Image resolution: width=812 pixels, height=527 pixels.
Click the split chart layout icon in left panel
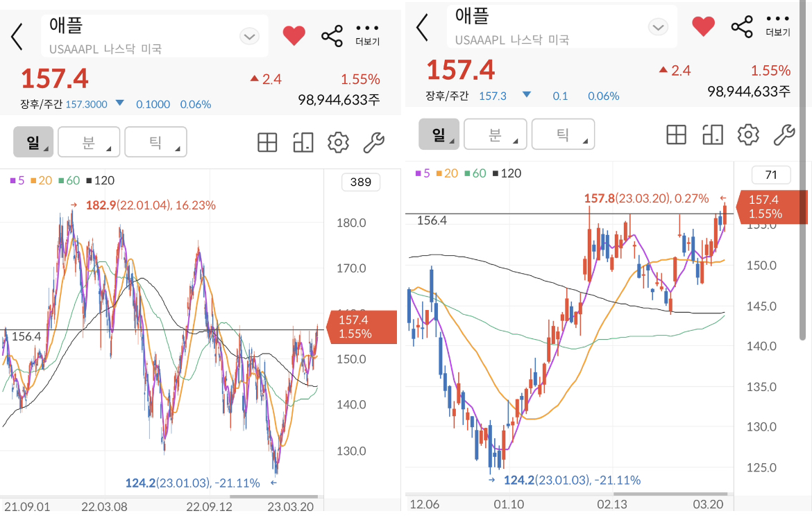coord(303,142)
